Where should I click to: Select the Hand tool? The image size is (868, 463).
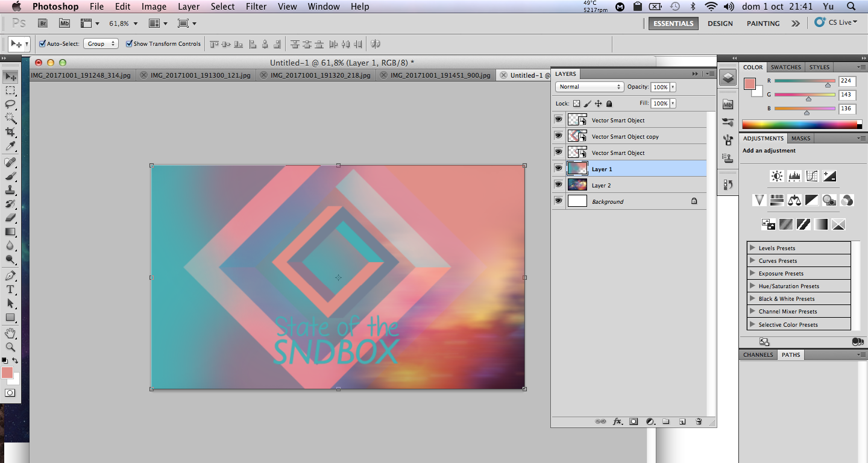10,333
